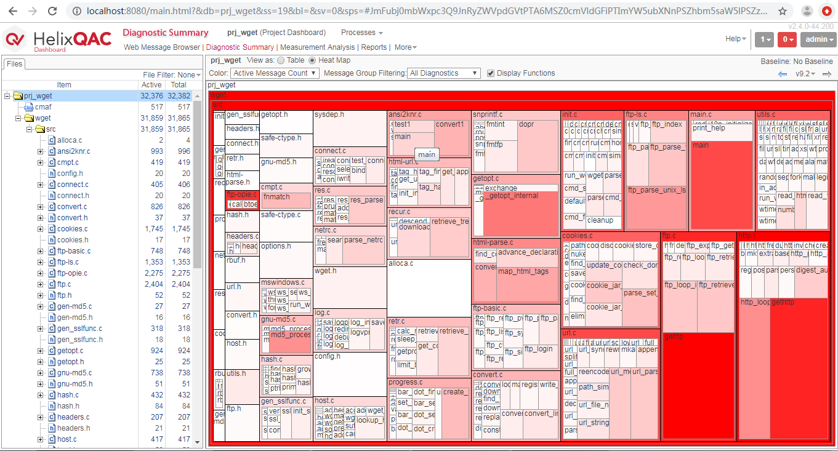Click the browser reload icon

(x=53, y=11)
